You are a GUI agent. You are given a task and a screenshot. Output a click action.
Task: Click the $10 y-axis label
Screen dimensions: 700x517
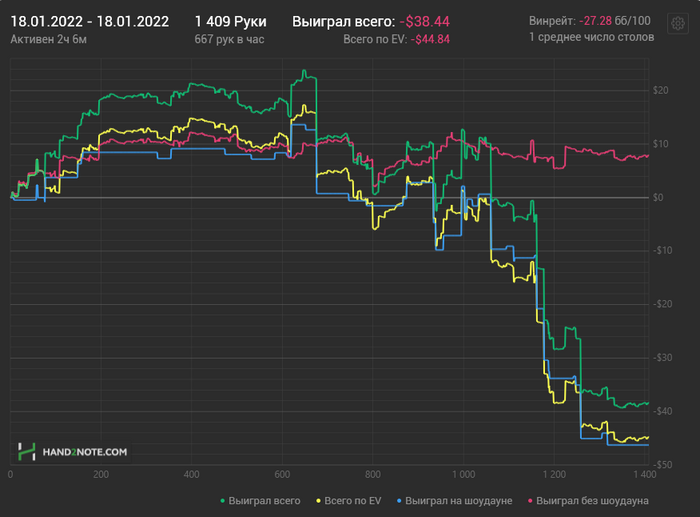pyautogui.click(x=660, y=144)
